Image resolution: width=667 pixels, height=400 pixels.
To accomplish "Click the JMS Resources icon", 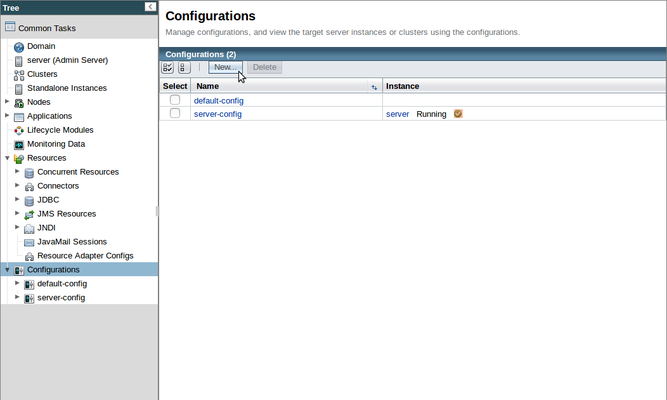I will (29, 214).
